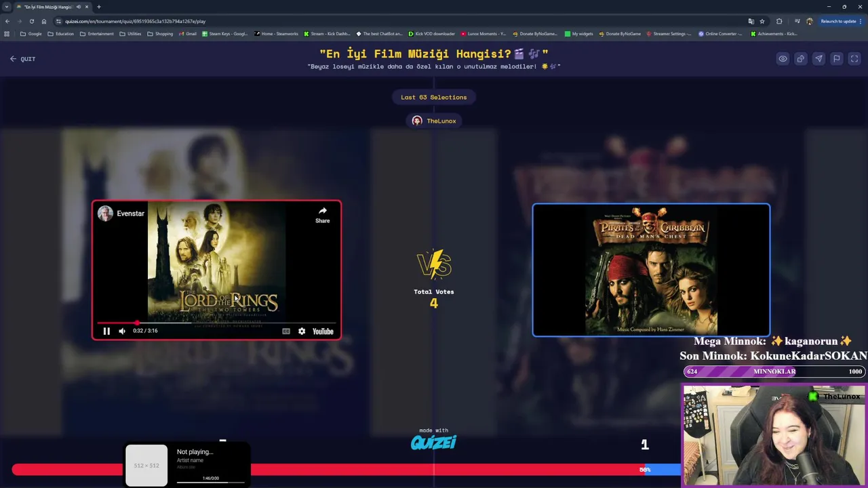Click the Evenstar channel avatar

point(105,213)
